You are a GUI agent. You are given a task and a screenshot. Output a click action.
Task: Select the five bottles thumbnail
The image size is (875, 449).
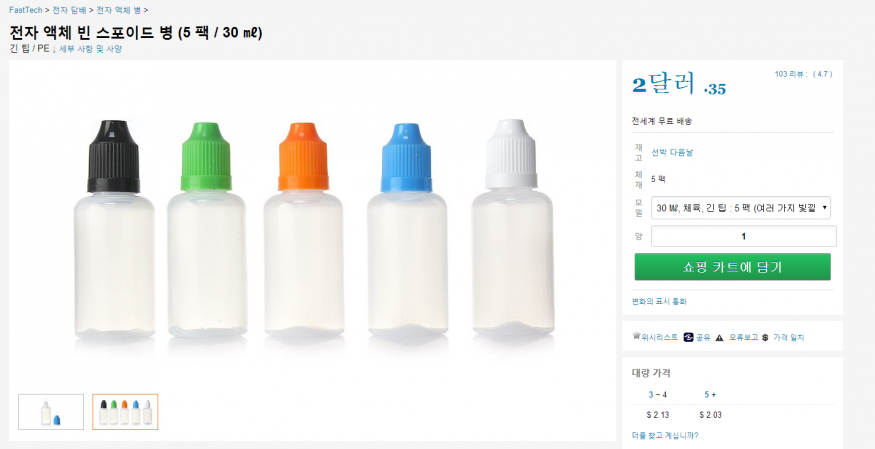tap(125, 411)
